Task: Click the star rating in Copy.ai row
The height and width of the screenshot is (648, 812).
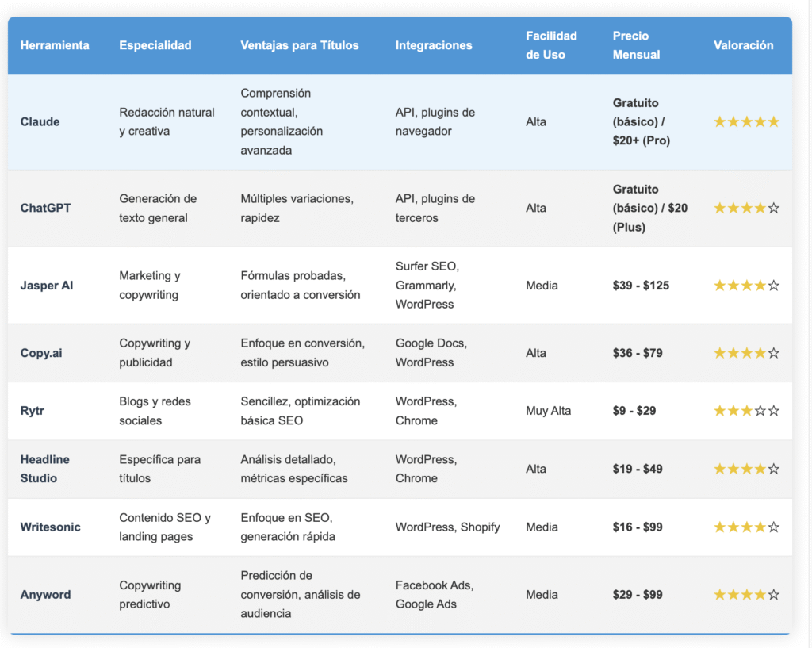Action: 746,353
